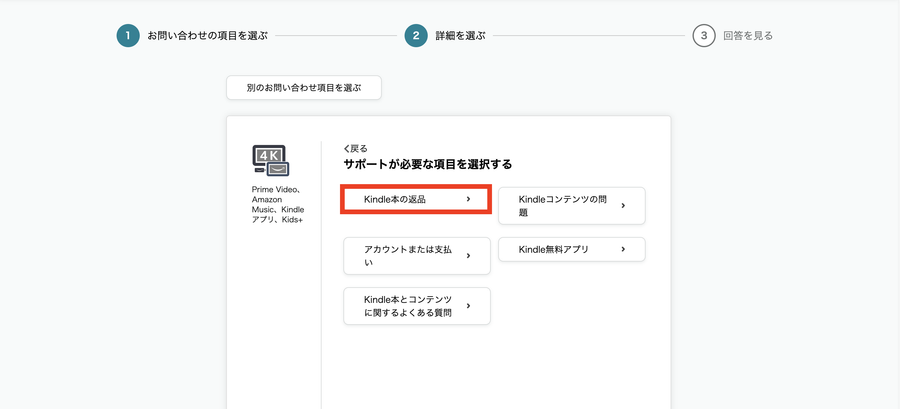Viewport: 900px width, 409px height.
Task: Select Kindleコンテンツの問題 option
Action: [x=572, y=206]
